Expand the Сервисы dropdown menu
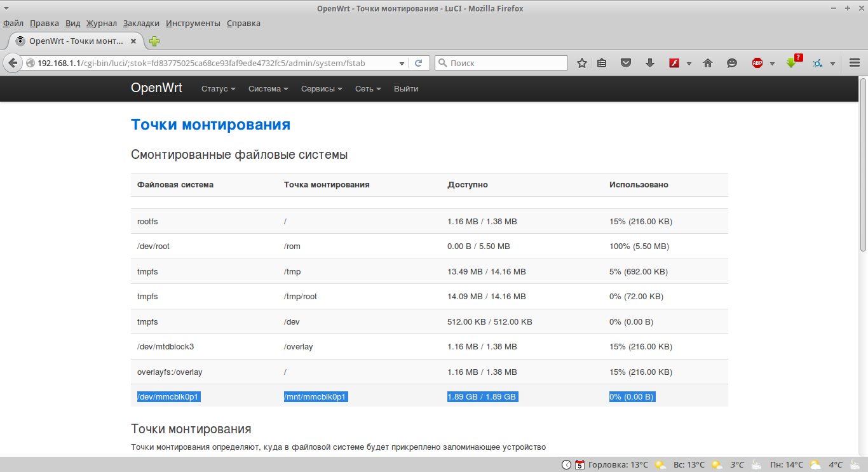Viewport: 868px width, 472px height. [x=322, y=89]
